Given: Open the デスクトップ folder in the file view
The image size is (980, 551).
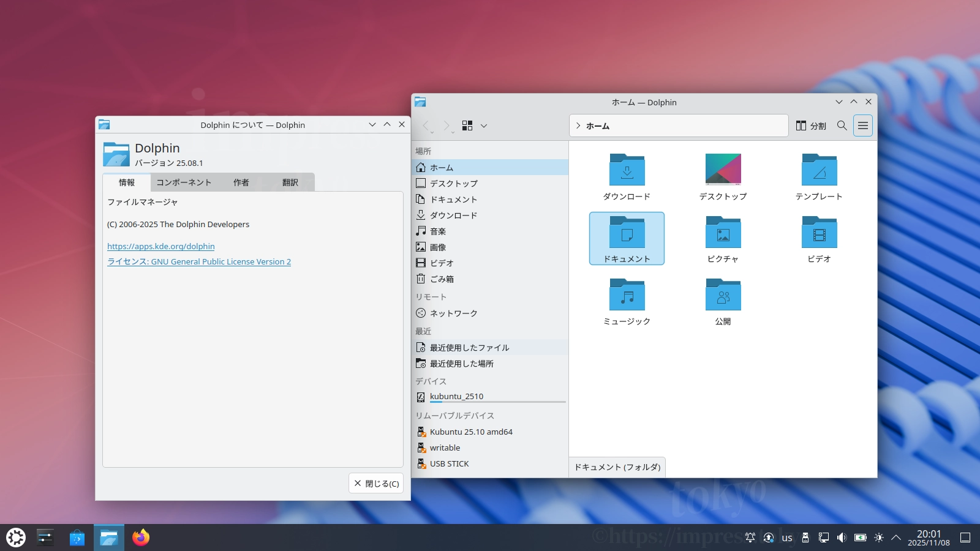Looking at the screenshot, I should click(723, 178).
